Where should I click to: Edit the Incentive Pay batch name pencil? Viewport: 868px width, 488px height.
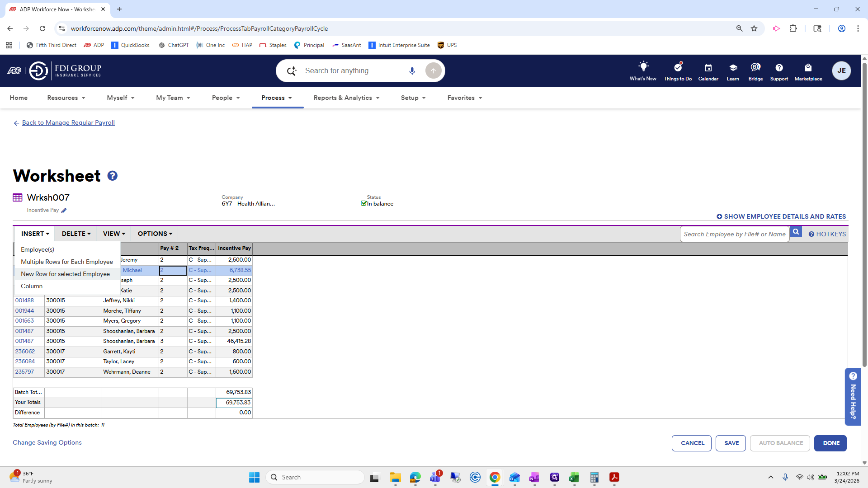(x=64, y=211)
